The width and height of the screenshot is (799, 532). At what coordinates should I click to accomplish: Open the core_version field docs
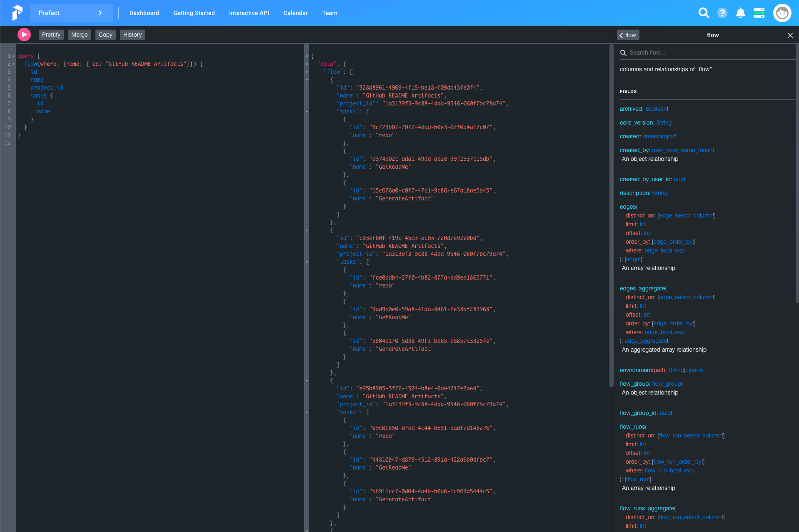click(637, 122)
